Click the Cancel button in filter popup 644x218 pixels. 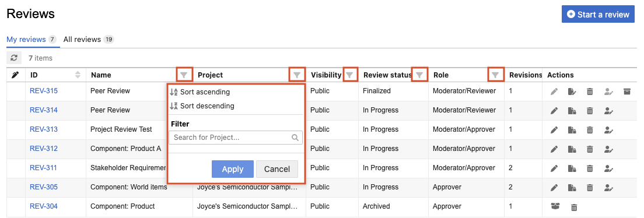click(x=277, y=169)
